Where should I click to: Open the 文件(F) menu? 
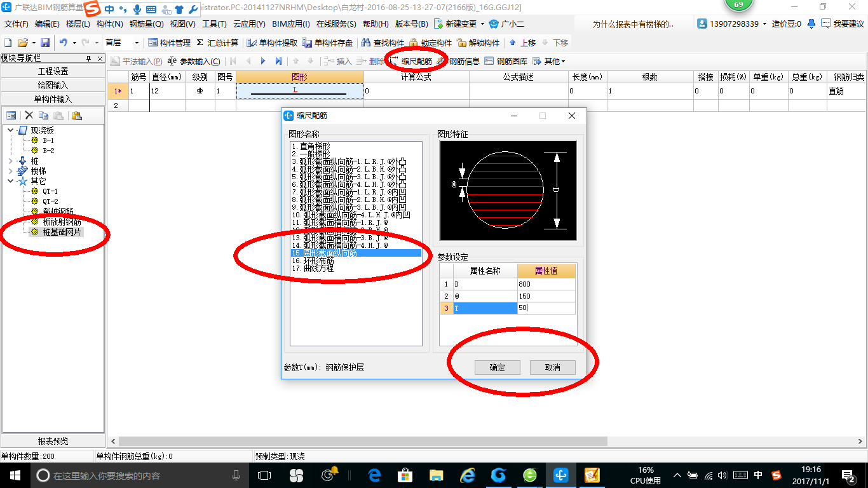point(17,24)
